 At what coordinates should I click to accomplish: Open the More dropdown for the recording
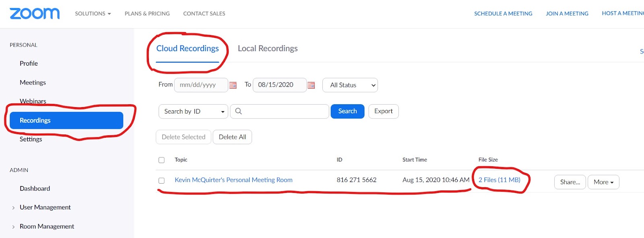coord(603,182)
